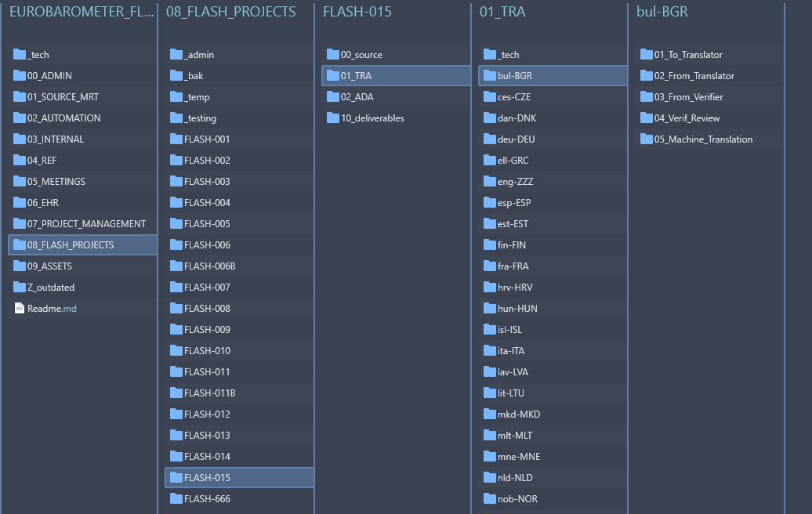Open the FLASH-002 folder
The height and width of the screenshot is (514, 812).
coord(239,161)
